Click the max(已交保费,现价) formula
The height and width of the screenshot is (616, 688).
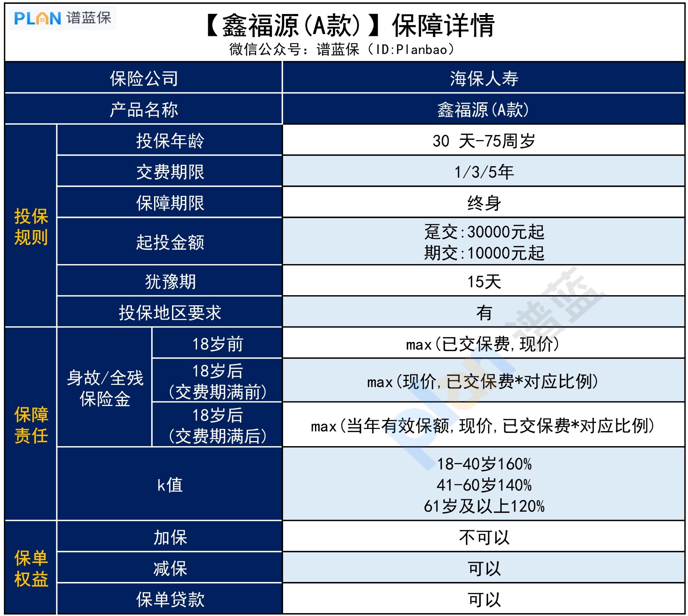[483, 344]
